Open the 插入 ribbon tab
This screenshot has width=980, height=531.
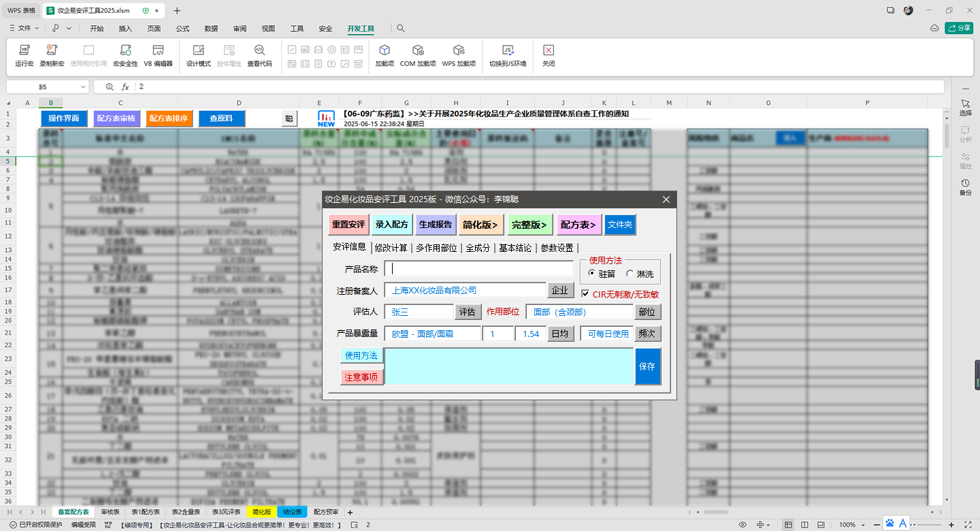[x=125, y=29]
